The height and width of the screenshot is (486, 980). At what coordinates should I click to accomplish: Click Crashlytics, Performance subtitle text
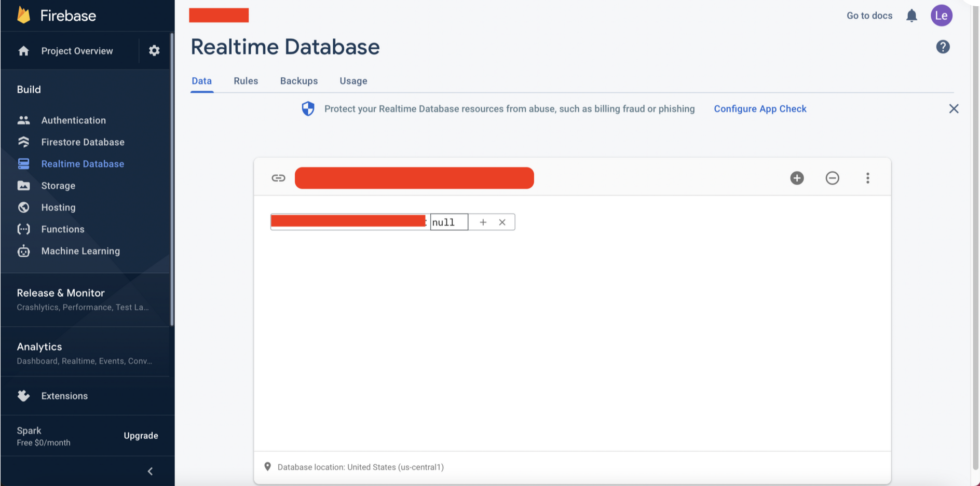(83, 307)
